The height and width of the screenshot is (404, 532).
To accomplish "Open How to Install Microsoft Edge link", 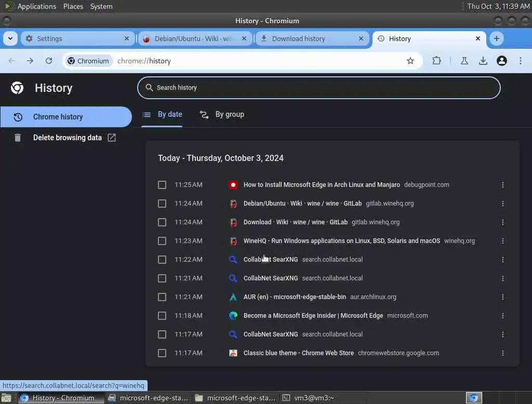I will pos(322,185).
